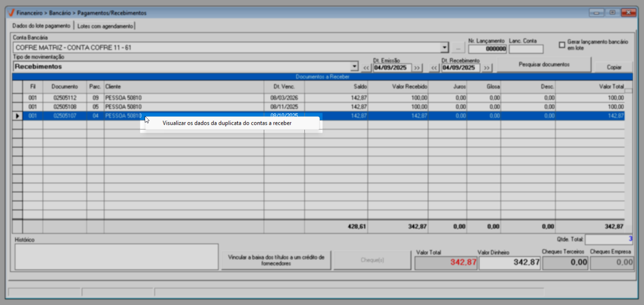Viewport: 644px width, 305px height.
Task: Click the application logo in title bar
Action: (x=11, y=13)
